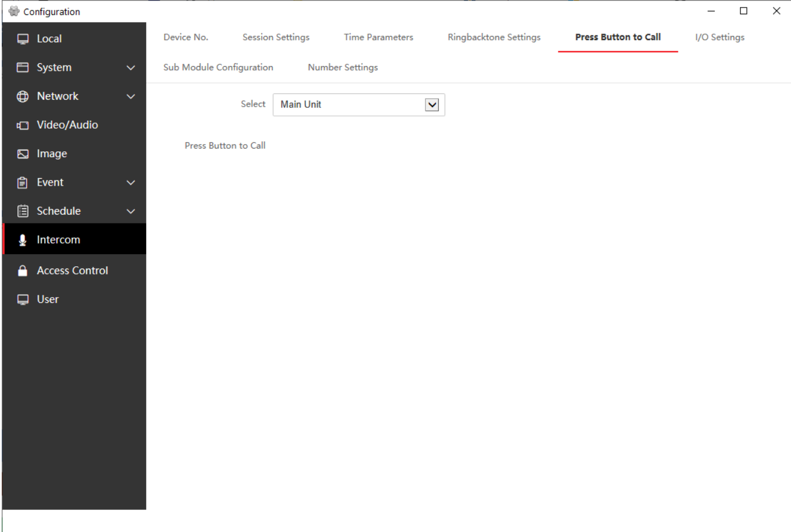Image resolution: width=791 pixels, height=532 pixels.
Task: Click the System window icon
Action: [23, 67]
